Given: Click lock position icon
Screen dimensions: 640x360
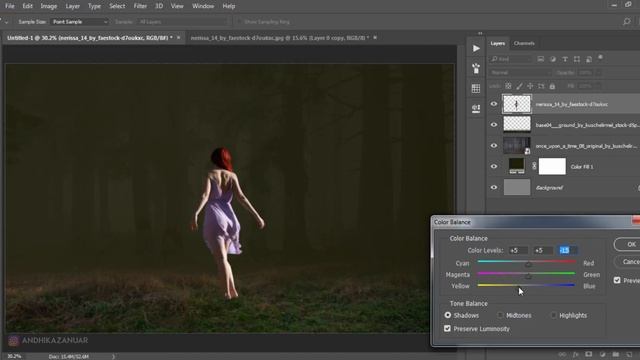Looking at the screenshot, I should click(x=530, y=86).
